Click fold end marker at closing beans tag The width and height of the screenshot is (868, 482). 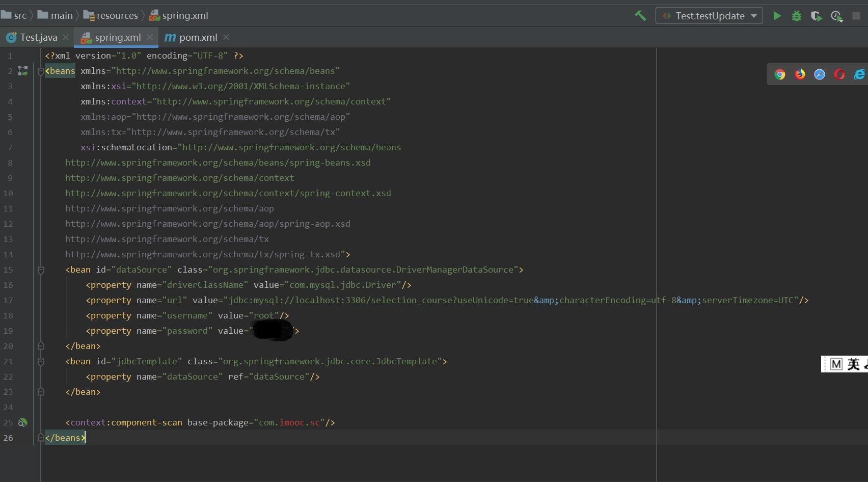tap(41, 438)
